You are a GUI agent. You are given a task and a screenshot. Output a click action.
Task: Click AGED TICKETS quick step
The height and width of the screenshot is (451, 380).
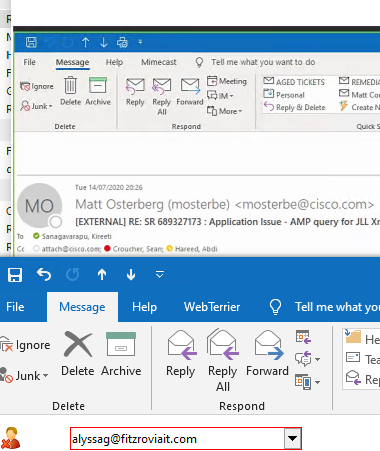(294, 82)
